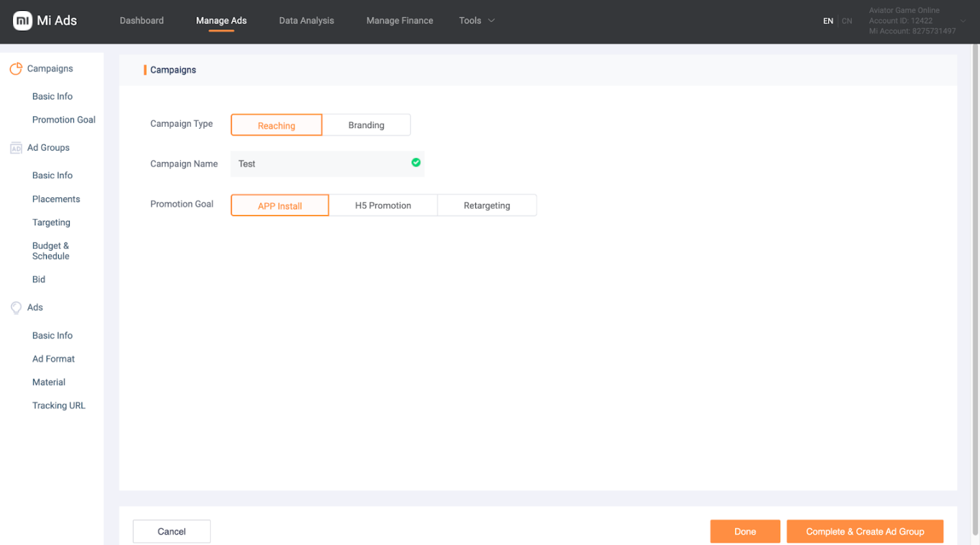The image size is (980, 545).
Task: Click Complete & Create Ad Group button
Action: (x=865, y=531)
